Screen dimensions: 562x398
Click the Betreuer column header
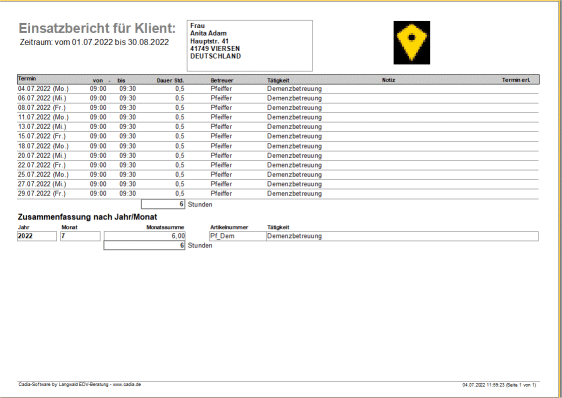(222, 80)
